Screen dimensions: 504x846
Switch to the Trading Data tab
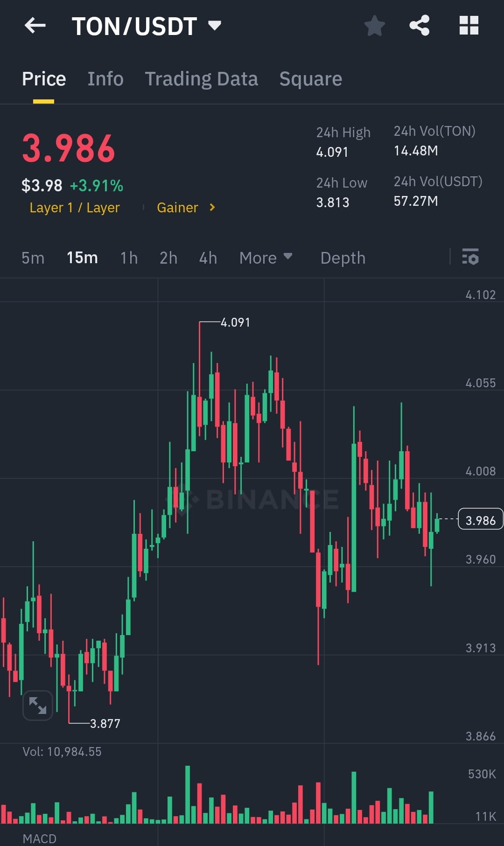pyautogui.click(x=202, y=78)
